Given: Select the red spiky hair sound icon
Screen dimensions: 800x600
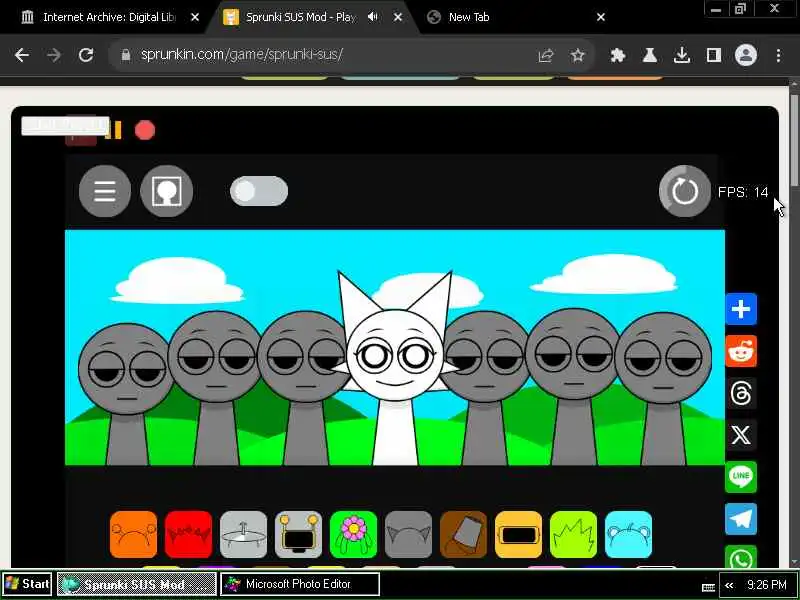Looking at the screenshot, I should tap(188, 534).
